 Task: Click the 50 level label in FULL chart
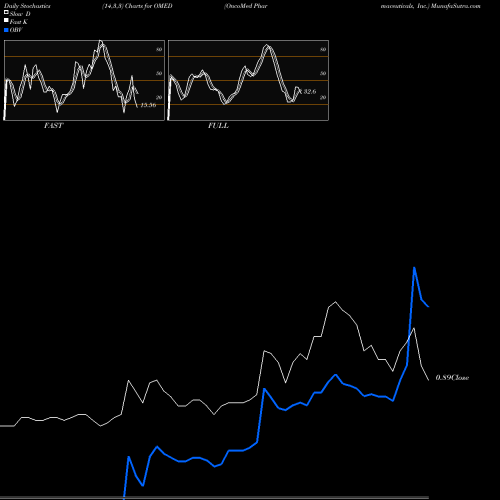323,73
